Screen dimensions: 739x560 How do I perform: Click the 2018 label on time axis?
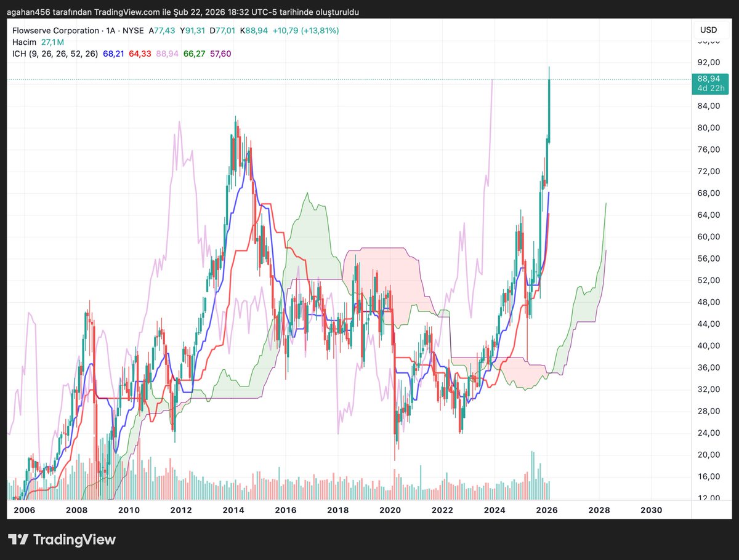click(x=337, y=510)
